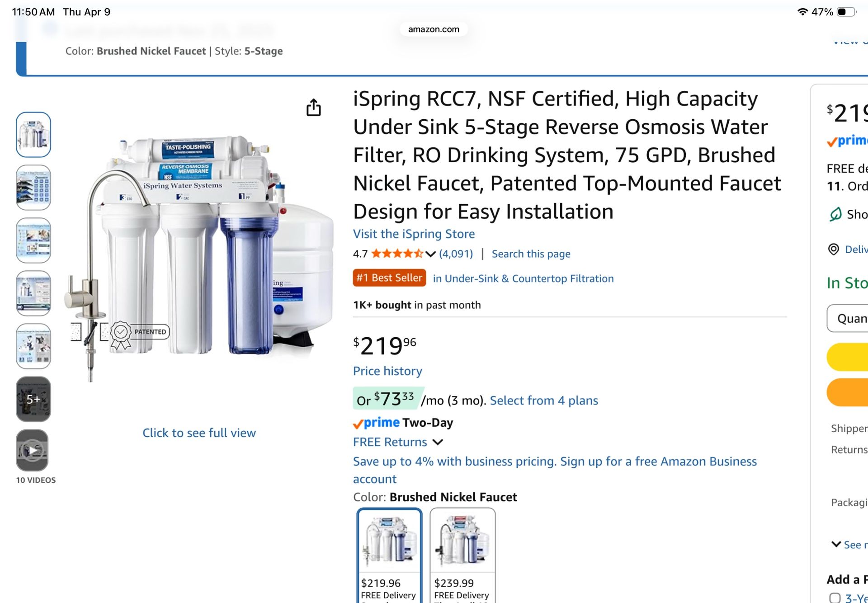
Task: Click the star rating icons
Action: tap(397, 254)
